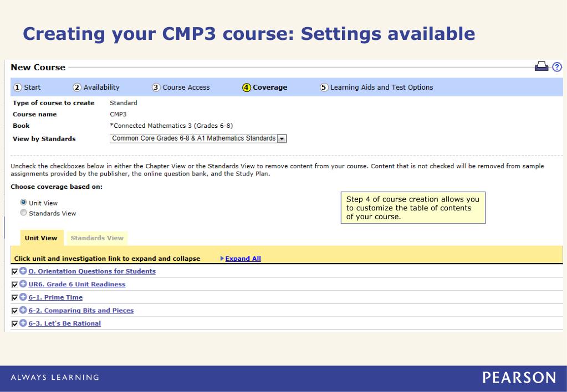567x392 pixels.
Task: Expand 6-1 Prime Time plus icon
Action: [23, 297]
